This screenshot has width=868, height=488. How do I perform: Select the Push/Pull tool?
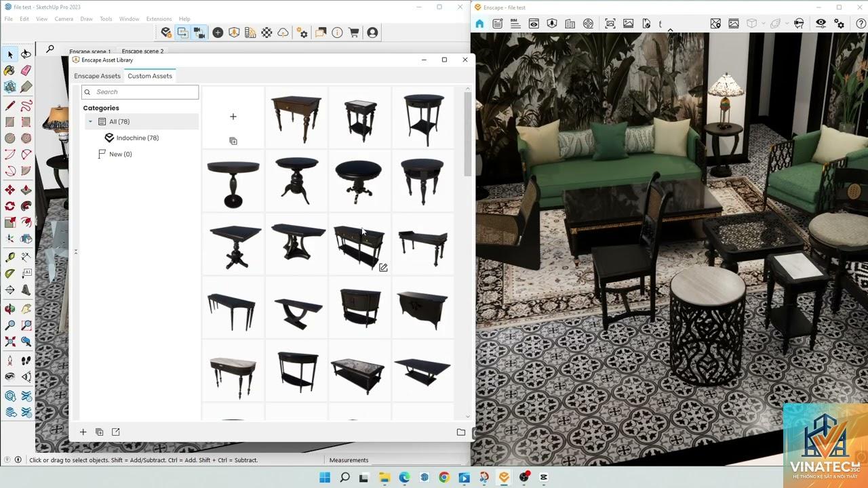26,190
